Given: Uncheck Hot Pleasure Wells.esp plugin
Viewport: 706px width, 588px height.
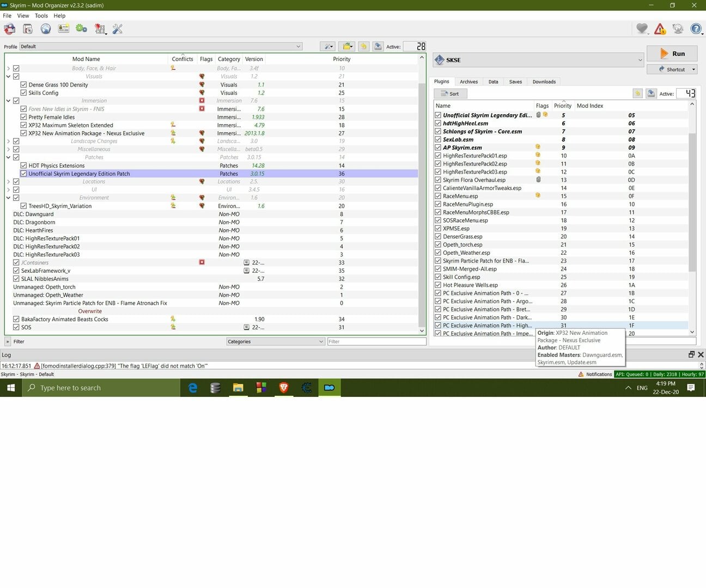Looking at the screenshot, I should click(x=438, y=285).
